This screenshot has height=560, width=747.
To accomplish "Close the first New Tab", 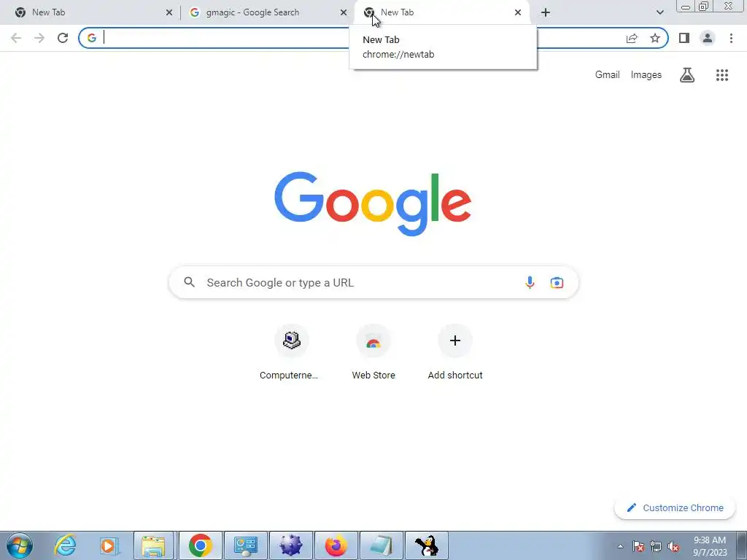I will pos(169,13).
